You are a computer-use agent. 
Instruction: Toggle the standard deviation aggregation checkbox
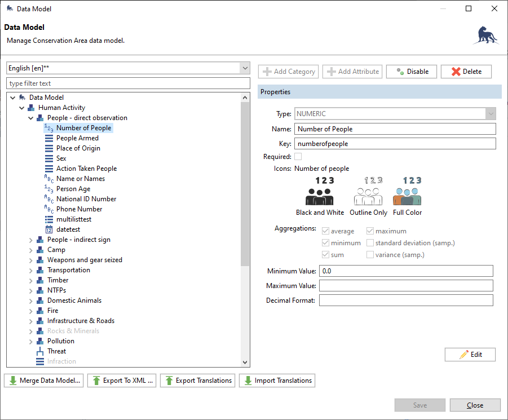(370, 243)
